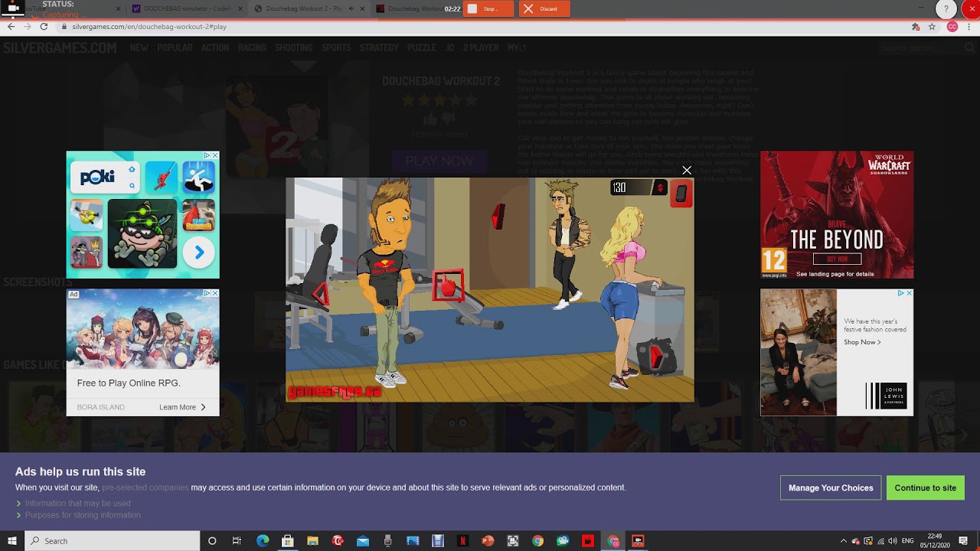Click Manage Your Choices button

tap(831, 487)
